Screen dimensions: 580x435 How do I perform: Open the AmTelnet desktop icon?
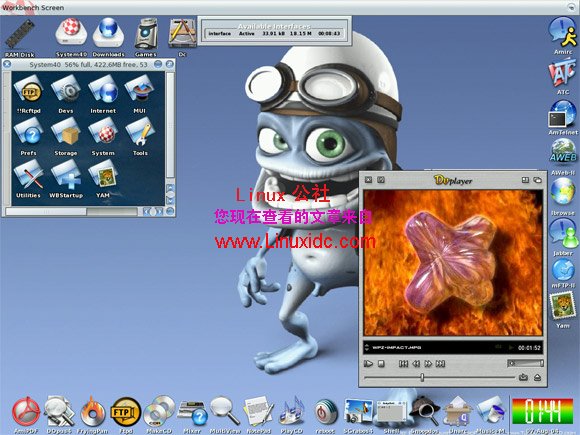click(563, 115)
